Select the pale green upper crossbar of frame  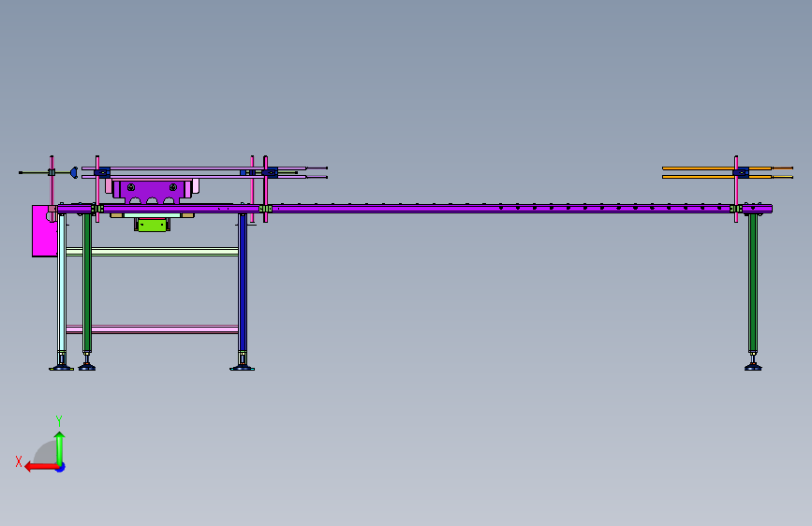(x=153, y=252)
